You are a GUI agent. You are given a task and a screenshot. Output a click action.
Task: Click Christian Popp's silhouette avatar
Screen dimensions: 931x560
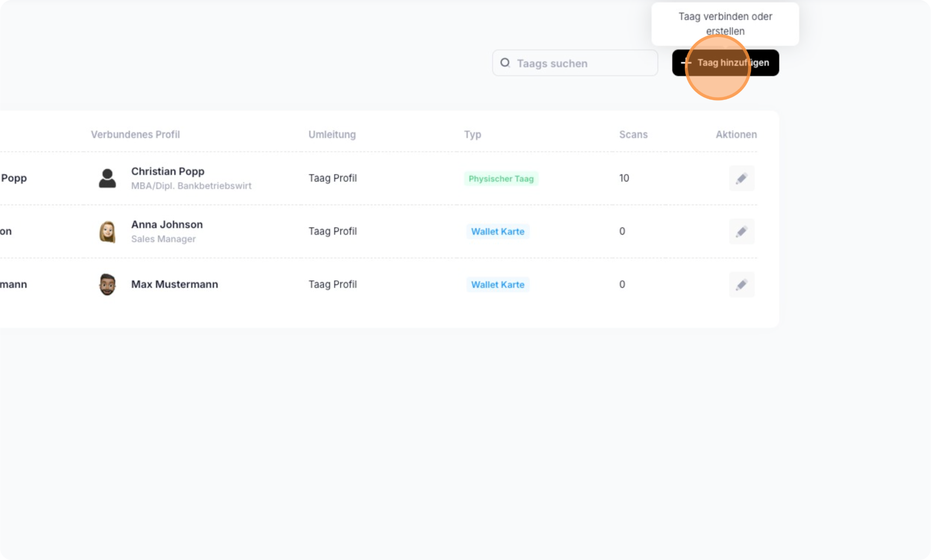point(107,178)
